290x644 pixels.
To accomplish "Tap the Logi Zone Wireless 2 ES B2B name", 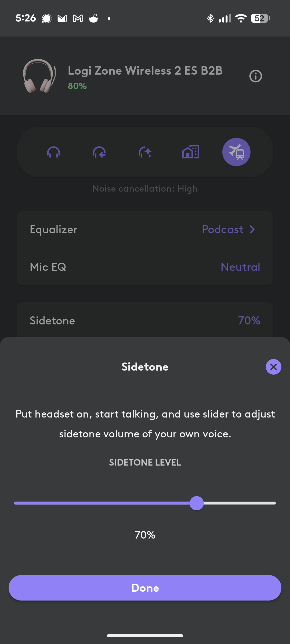I will (145, 71).
